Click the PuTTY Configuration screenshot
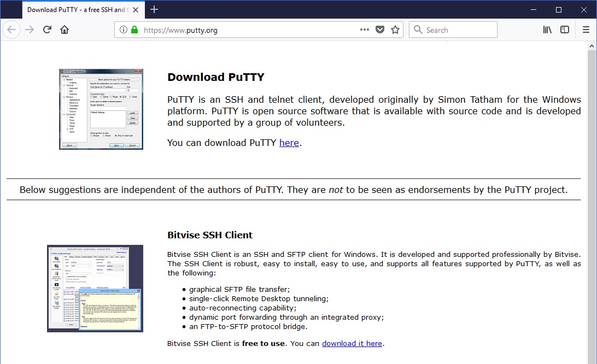 click(101, 109)
